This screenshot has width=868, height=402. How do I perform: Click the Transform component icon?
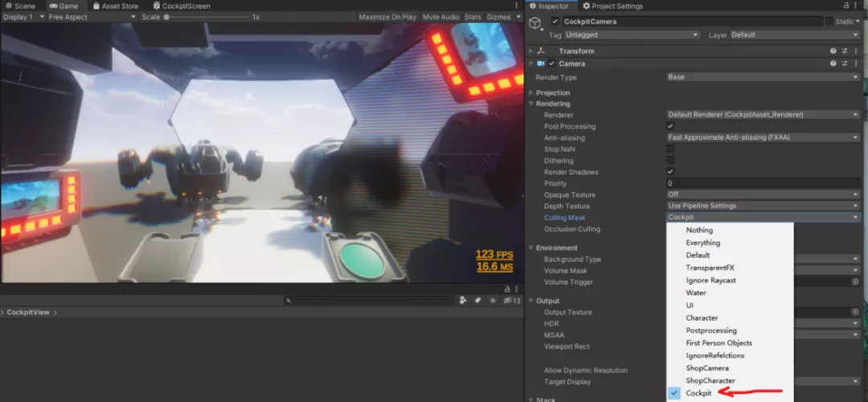pos(541,51)
